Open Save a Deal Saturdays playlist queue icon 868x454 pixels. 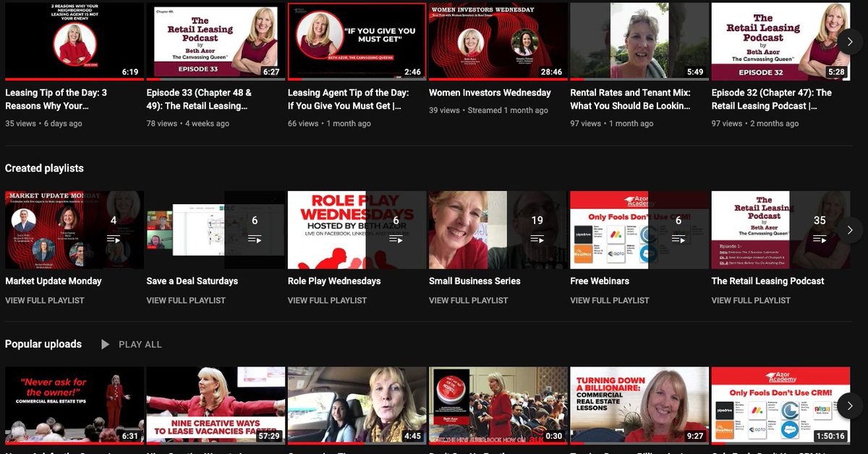tap(255, 238)
